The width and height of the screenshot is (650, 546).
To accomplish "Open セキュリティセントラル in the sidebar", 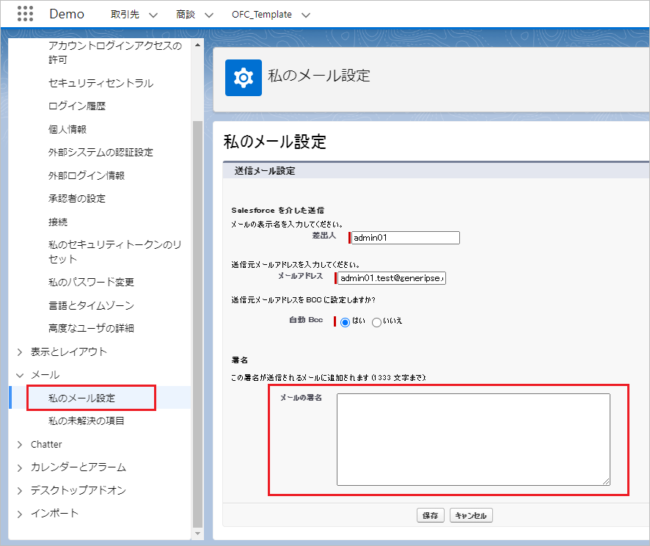I will [101, 83].
